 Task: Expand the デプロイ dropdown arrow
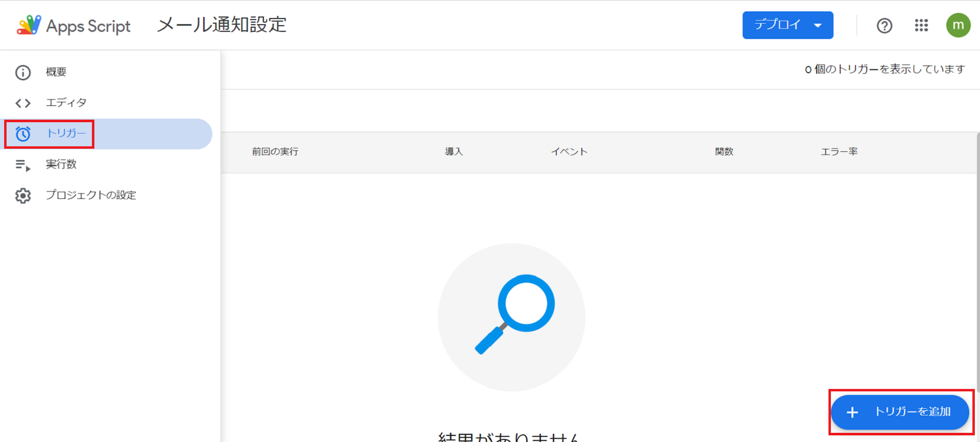[818, 25]
